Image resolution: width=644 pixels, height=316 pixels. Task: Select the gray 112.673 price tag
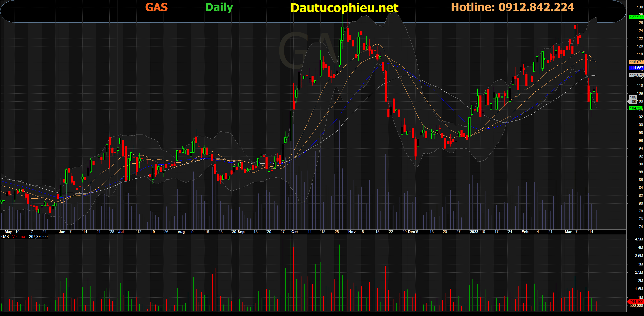636,75
